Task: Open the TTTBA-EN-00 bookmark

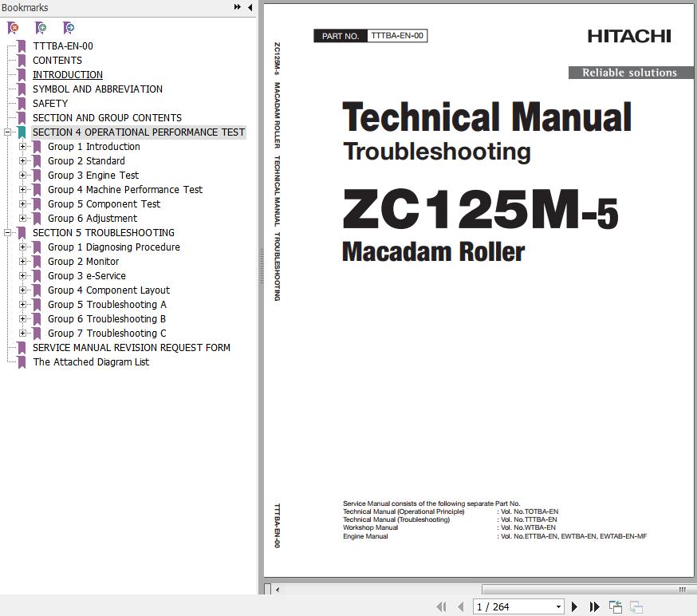Action: (63, 45)
